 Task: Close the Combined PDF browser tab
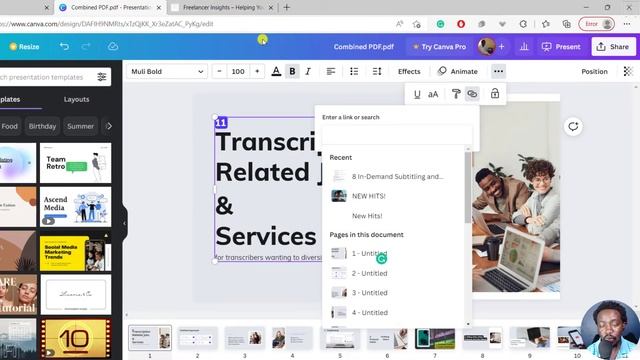point(159,7)
